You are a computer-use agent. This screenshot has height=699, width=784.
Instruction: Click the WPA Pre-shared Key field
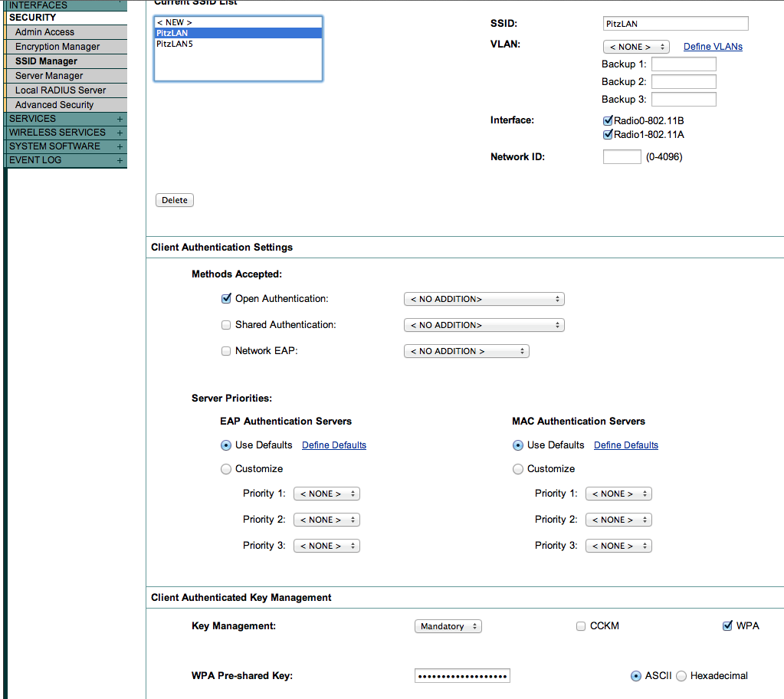point(462,676)
